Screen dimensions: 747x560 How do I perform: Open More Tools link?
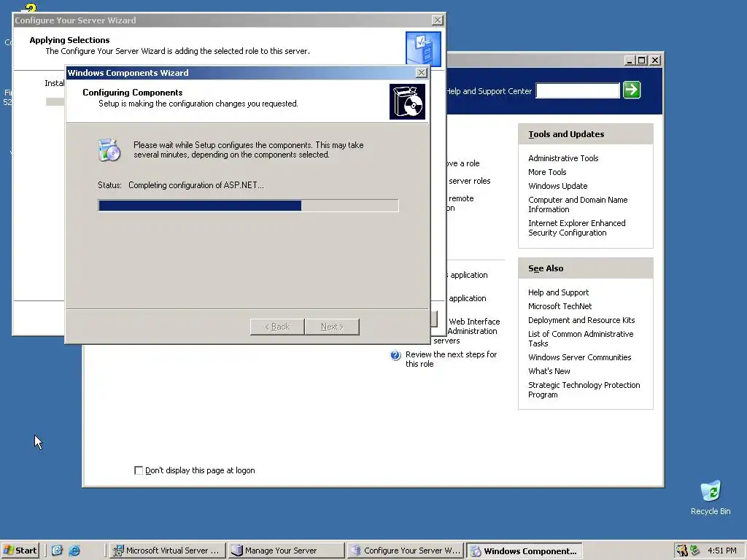pyautogui.click(x=547, y=172)
